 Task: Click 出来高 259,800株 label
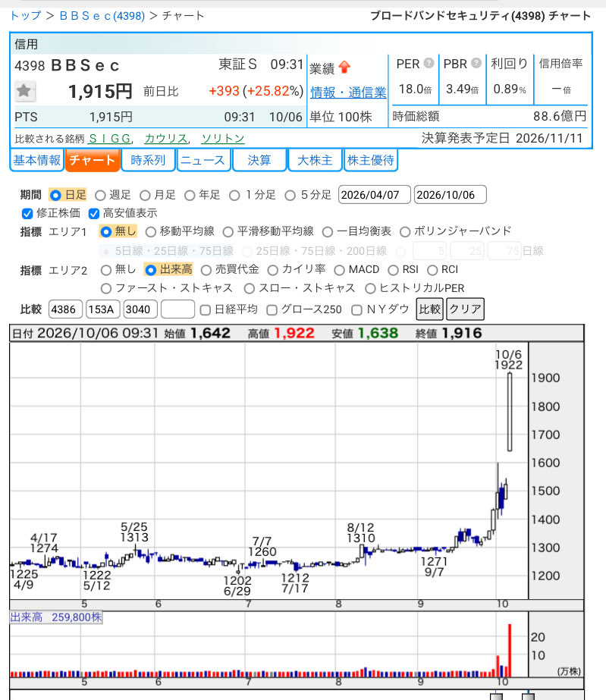coord(56,617)
